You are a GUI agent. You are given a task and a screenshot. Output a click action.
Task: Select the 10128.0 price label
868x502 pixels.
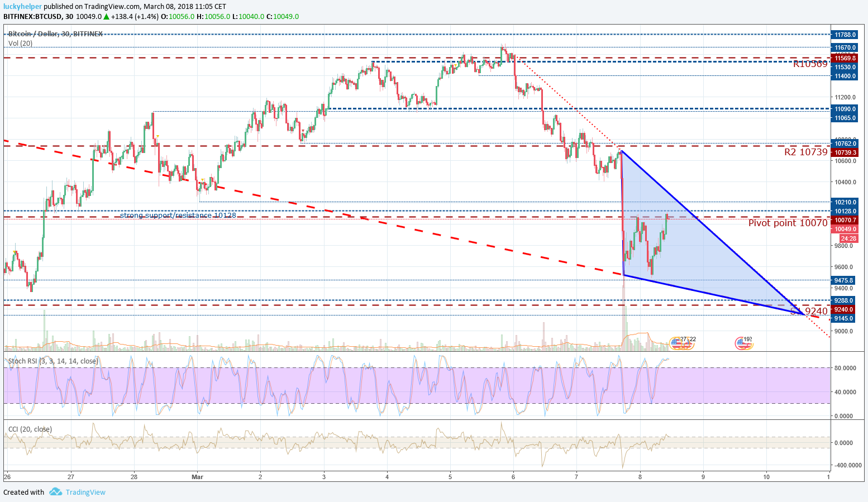(x=844, y=211)
